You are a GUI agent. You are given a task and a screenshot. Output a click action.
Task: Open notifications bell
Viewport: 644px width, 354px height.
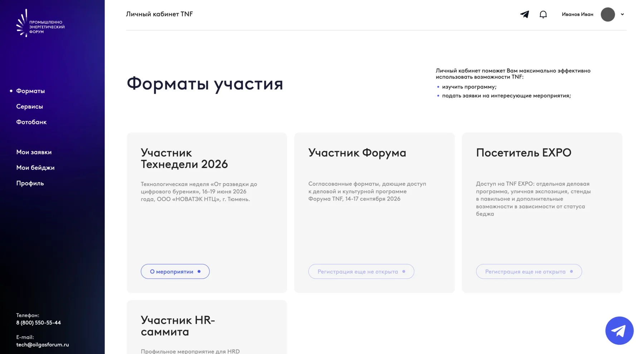(x=543, y=14)
